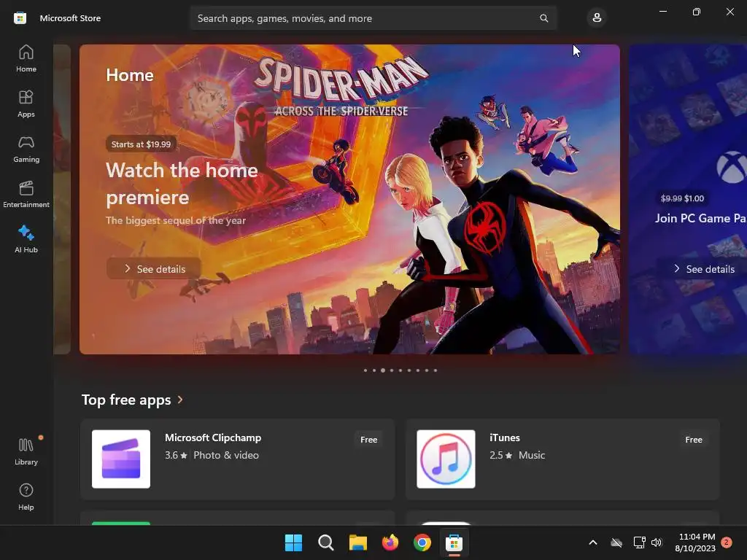Show hidden system tray icons

(593, 542)
